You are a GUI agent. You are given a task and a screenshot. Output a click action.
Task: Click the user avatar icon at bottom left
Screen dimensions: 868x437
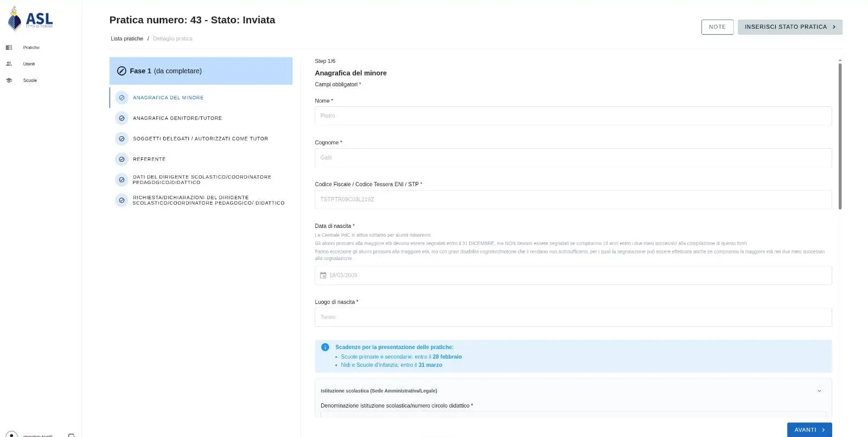point(11,434)
